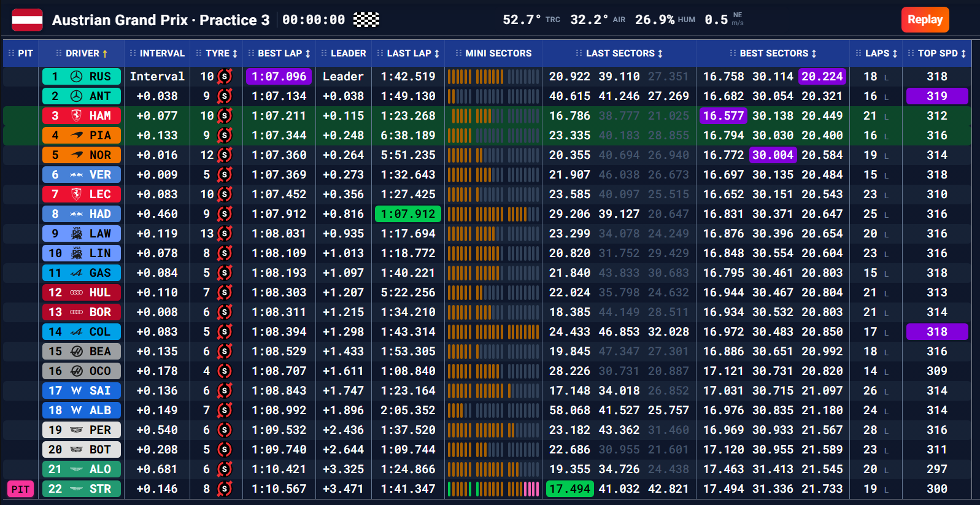Click the drag handle of the TOP SPD column

tap(911, 53)
